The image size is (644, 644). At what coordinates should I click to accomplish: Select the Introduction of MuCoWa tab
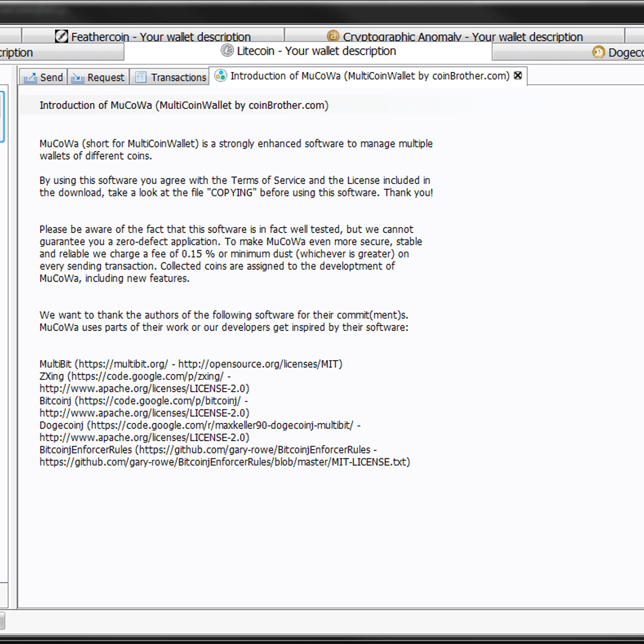pyautogui.click(x=368, y=76)
